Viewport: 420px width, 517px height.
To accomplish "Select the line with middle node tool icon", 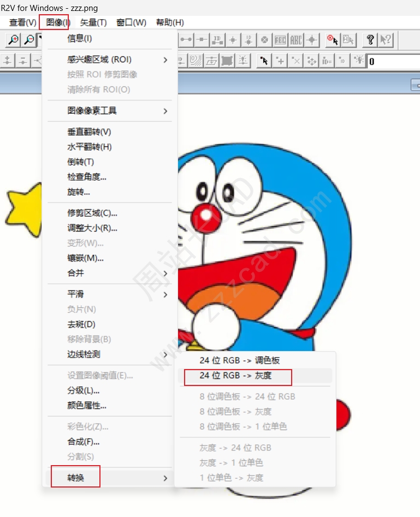I will point(202,40).
